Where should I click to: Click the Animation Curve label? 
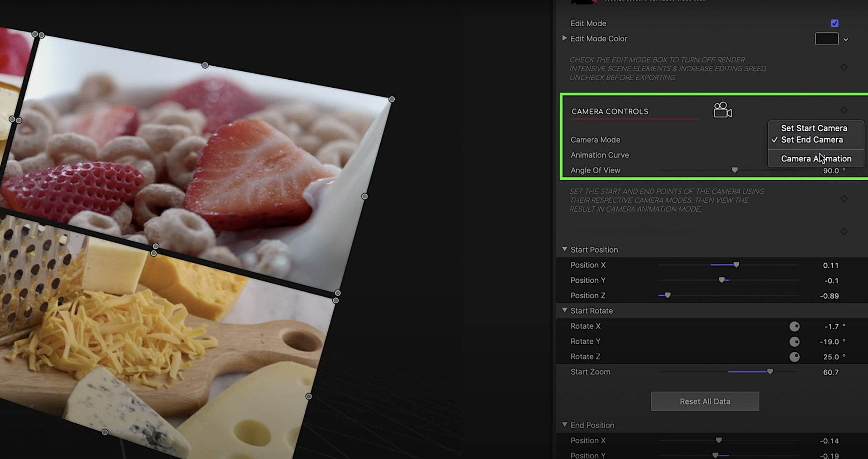[600, 155]
